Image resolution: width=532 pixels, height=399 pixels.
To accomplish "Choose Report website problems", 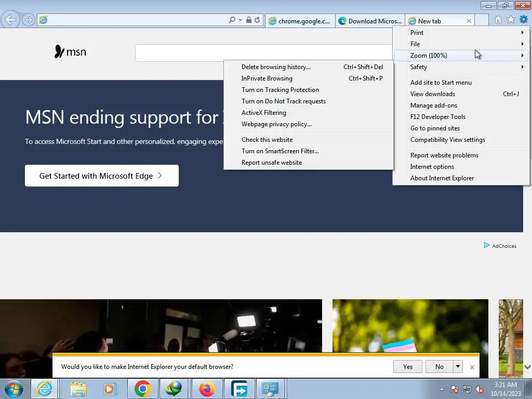I will 461,155.
